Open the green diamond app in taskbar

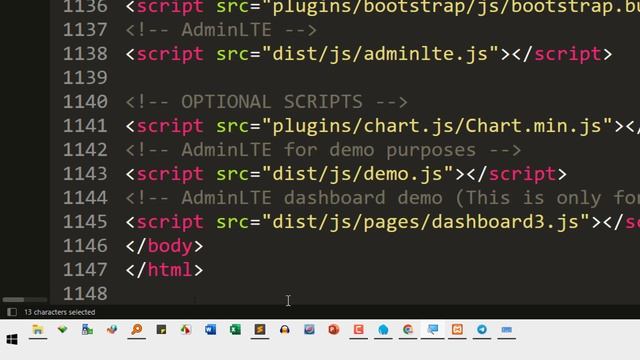(62, 330)
